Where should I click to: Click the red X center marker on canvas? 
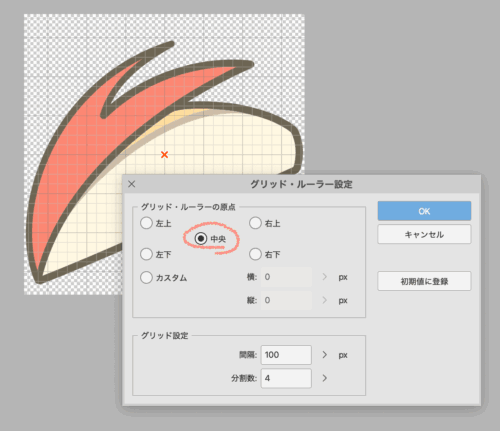pos(164,155)
